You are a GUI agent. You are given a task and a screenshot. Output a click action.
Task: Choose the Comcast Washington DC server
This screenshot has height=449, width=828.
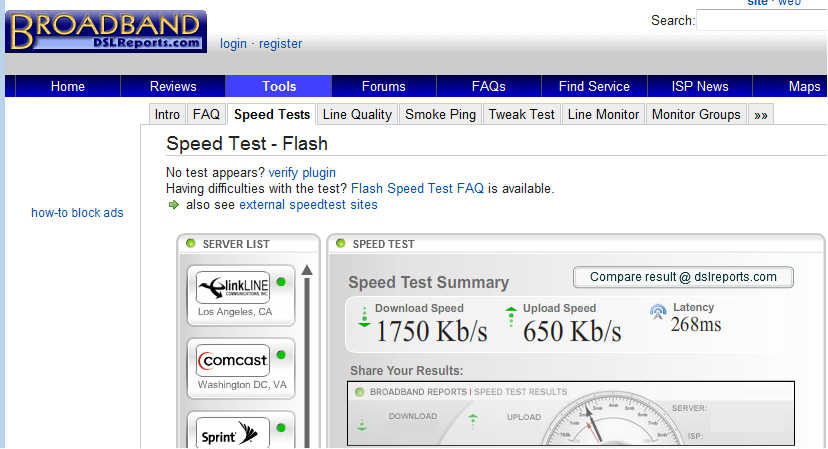click(x=233, y=360)
